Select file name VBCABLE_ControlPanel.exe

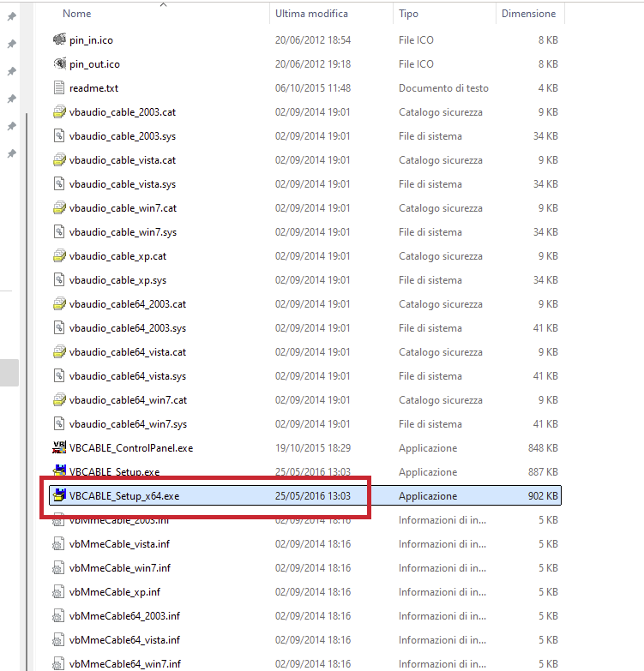click(131, 447)
